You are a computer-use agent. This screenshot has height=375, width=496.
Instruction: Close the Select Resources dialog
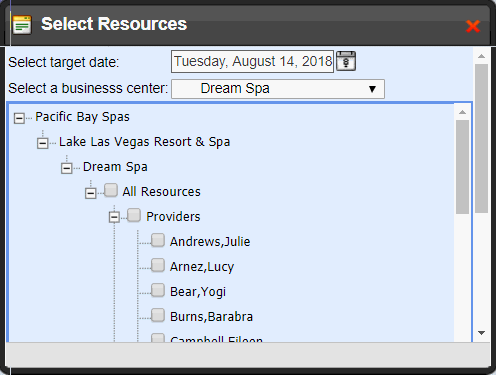[x=473, y=26]
